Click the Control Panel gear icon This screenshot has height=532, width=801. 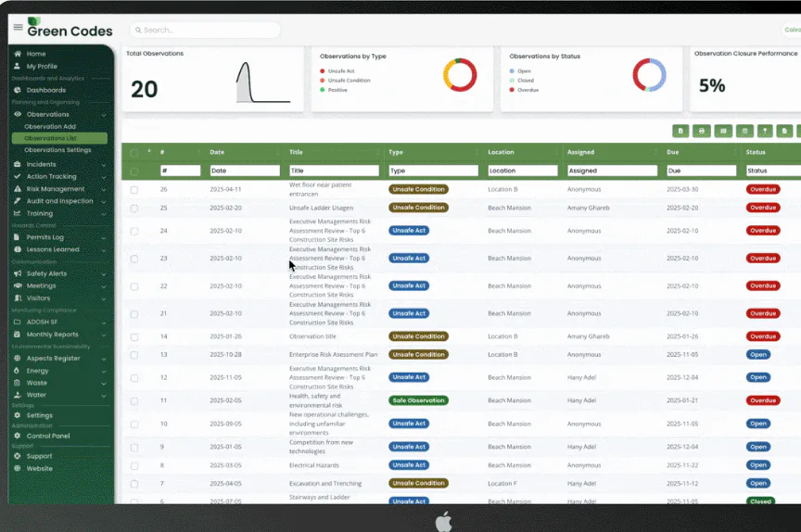18,436
